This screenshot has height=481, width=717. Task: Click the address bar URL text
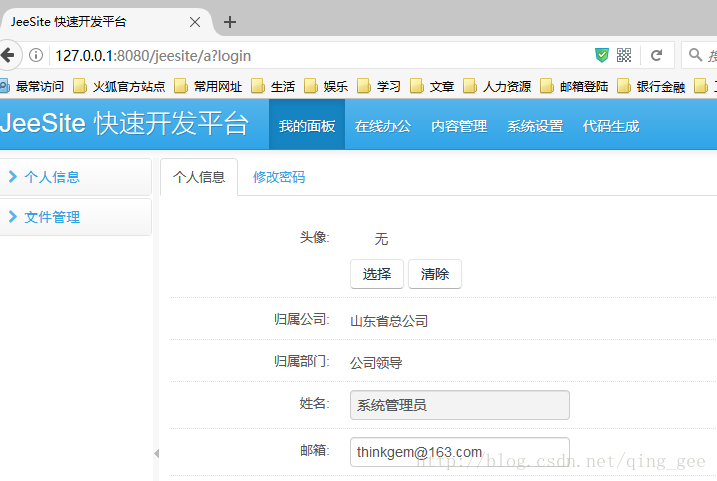(x=153, y=56)
